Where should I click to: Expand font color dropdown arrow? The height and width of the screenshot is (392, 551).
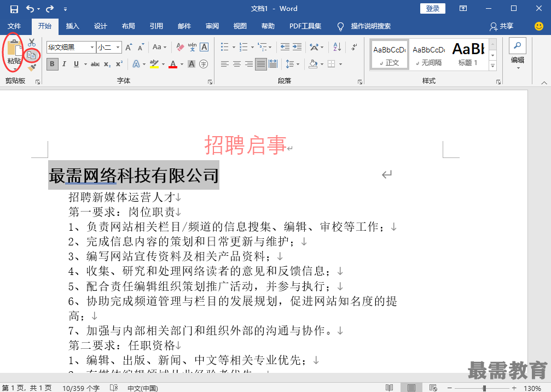(x=182, y=65)
